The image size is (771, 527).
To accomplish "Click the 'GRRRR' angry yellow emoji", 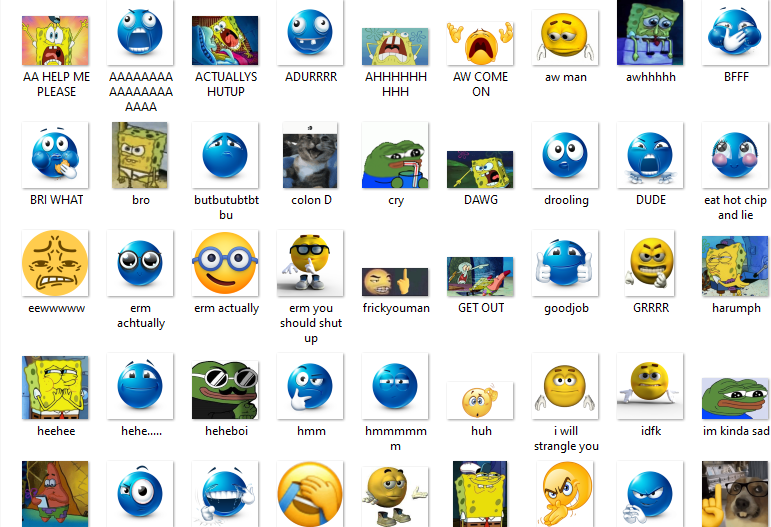I will coord(650,264).
